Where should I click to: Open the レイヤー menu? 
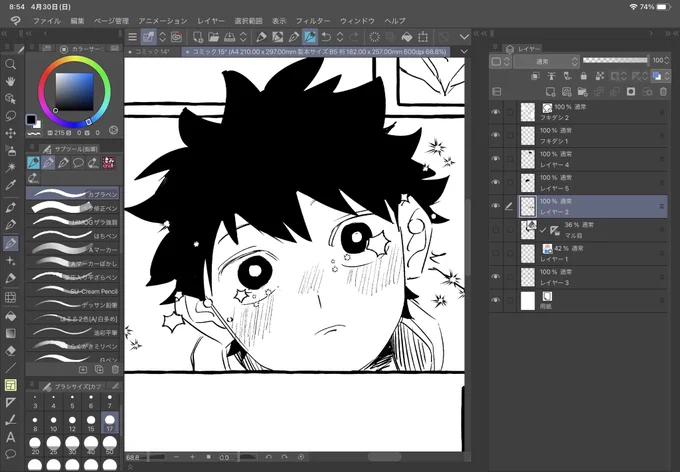211,21
